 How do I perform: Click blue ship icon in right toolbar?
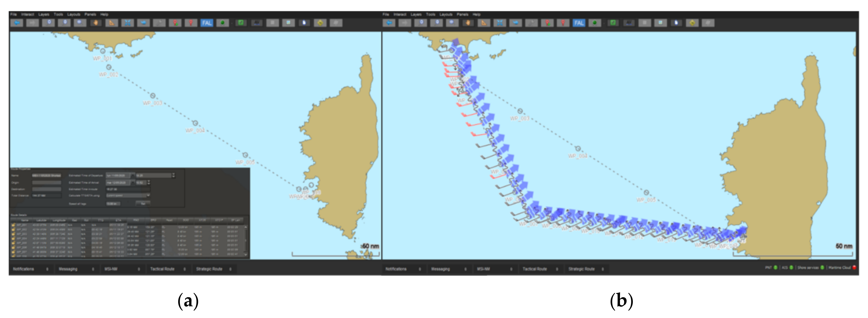click(x=516, y=23)
